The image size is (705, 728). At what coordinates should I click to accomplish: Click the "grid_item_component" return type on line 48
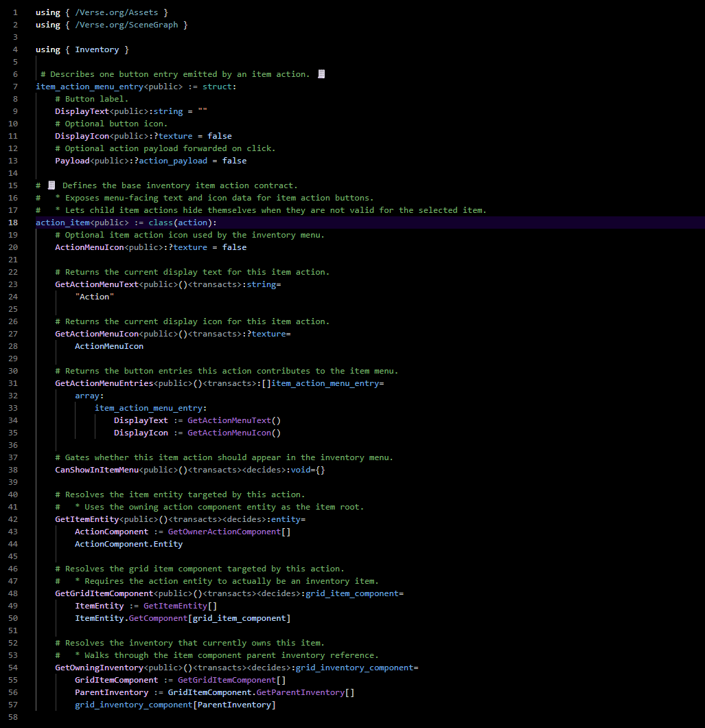coord(351,593)
